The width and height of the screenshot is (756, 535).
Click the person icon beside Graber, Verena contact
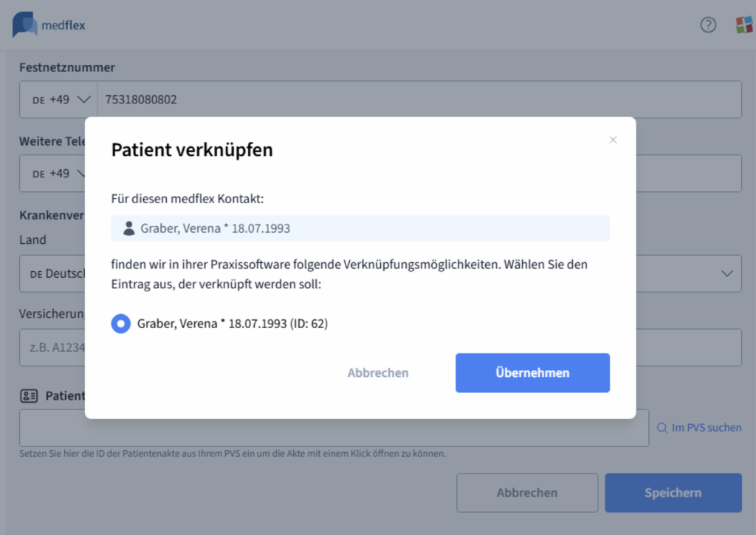point(128,228)
